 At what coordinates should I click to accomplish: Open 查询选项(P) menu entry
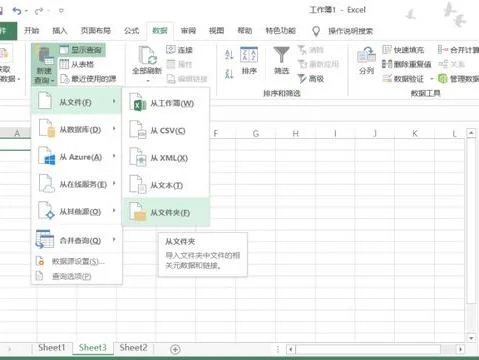point(77,276)
